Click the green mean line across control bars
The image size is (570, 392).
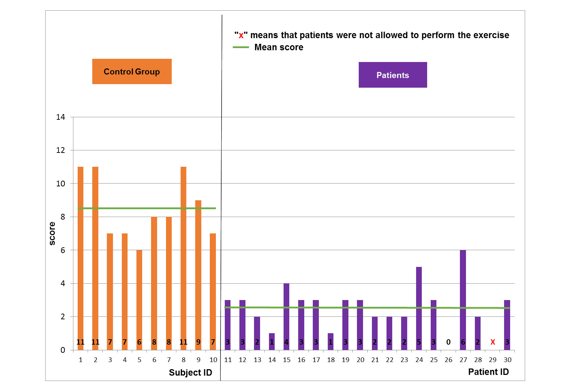coord(147,208)
